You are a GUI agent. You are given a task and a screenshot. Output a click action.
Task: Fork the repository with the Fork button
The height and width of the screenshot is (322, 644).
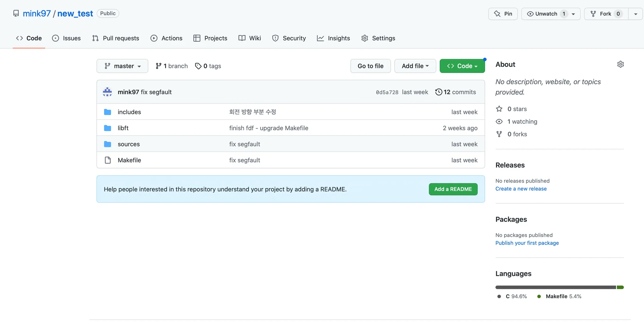[x=606, y=14]
